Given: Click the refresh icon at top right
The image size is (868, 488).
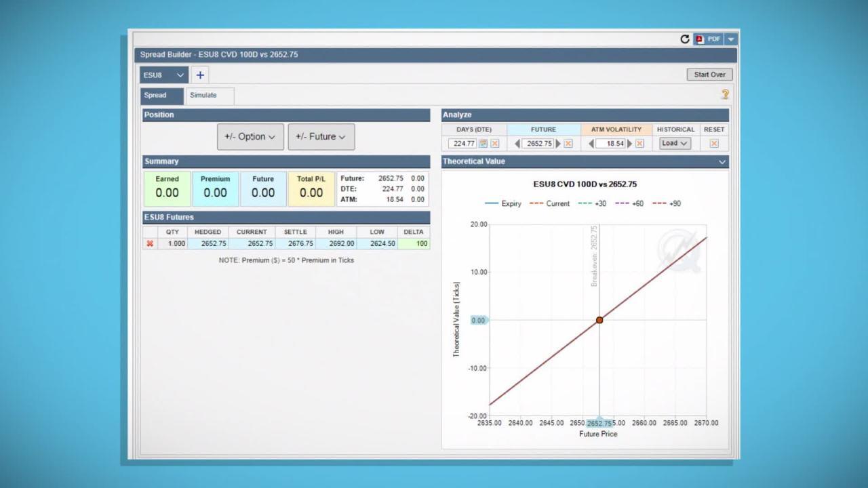Looking at the screenshot, I should [685, 39].
